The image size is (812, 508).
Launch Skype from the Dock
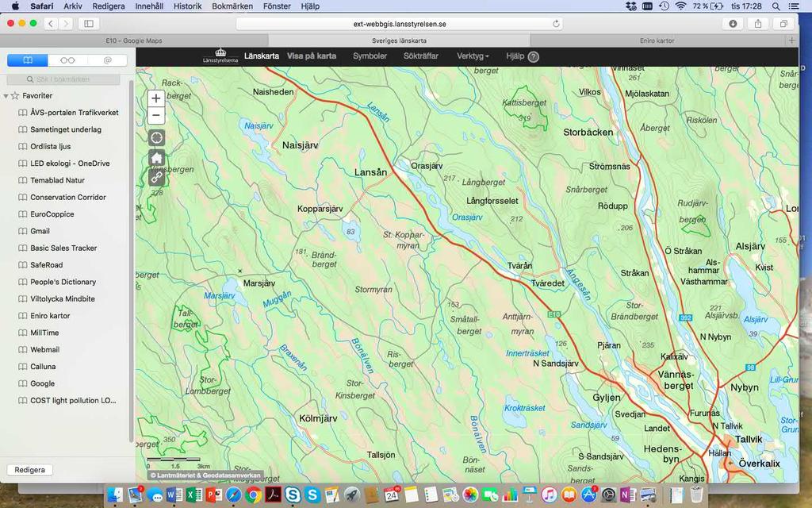click(312, 495)
